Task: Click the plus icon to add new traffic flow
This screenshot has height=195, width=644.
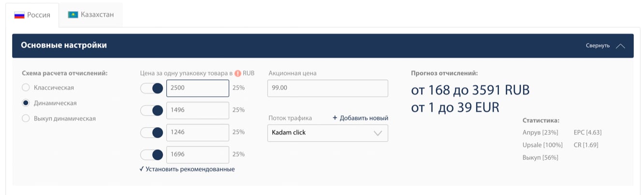Action: click(335, 118)
